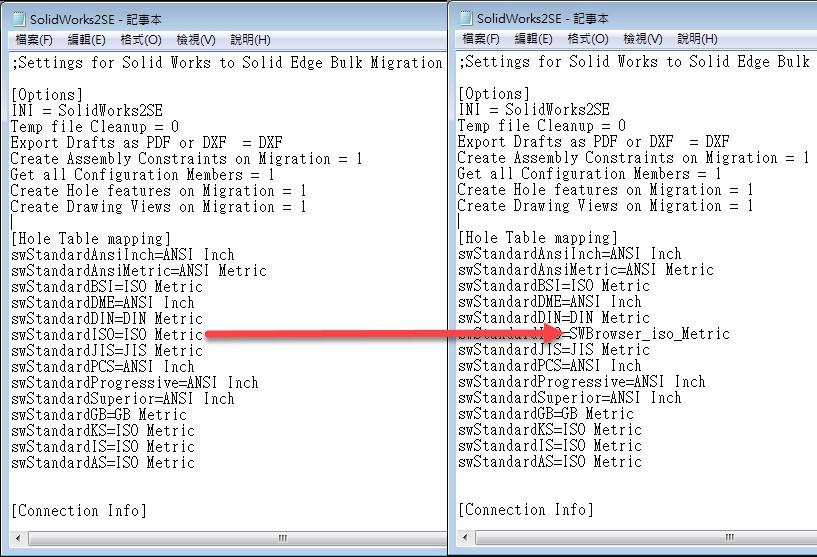Click 'swStandardJIS=JIS Metric' in right window
The image size is (817, 557).
(554, 350)
